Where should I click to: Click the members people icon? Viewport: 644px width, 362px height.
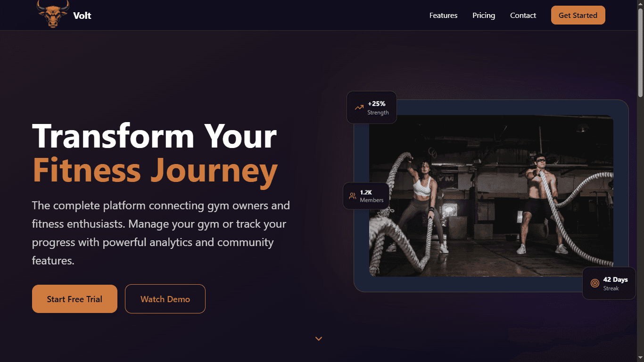(353, 196)
